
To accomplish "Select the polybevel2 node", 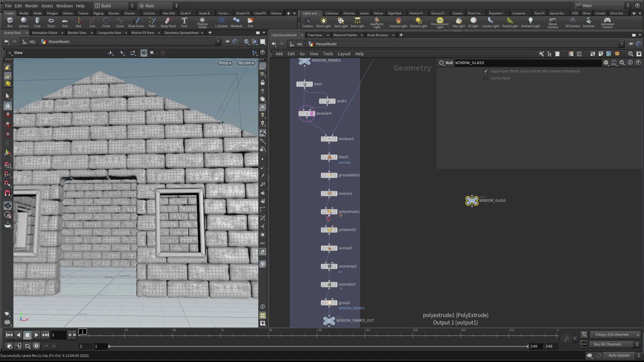I will (x=329, y=230).
